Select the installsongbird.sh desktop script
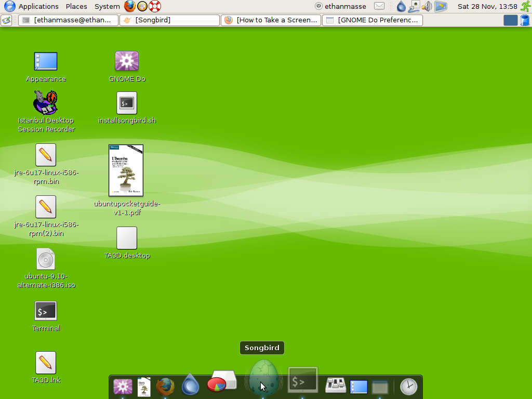The image size is (532, 399). [x=126, y=103]
